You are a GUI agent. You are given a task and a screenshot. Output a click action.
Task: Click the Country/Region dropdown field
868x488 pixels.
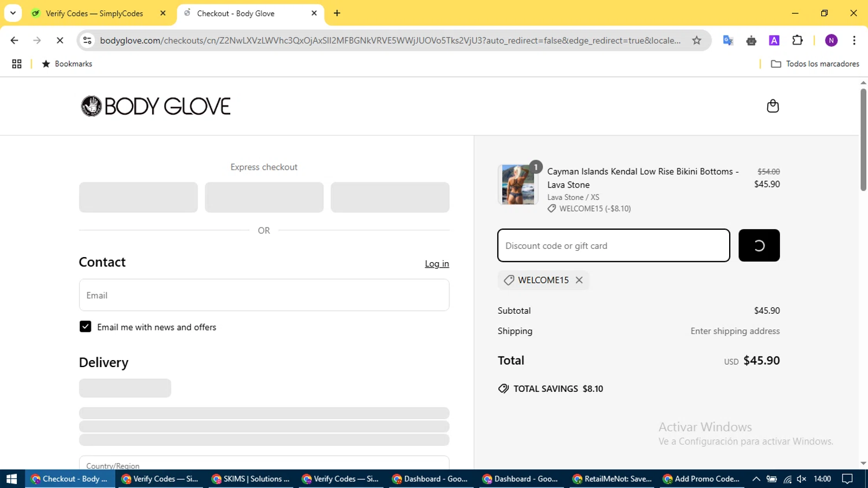coord(264,463)
